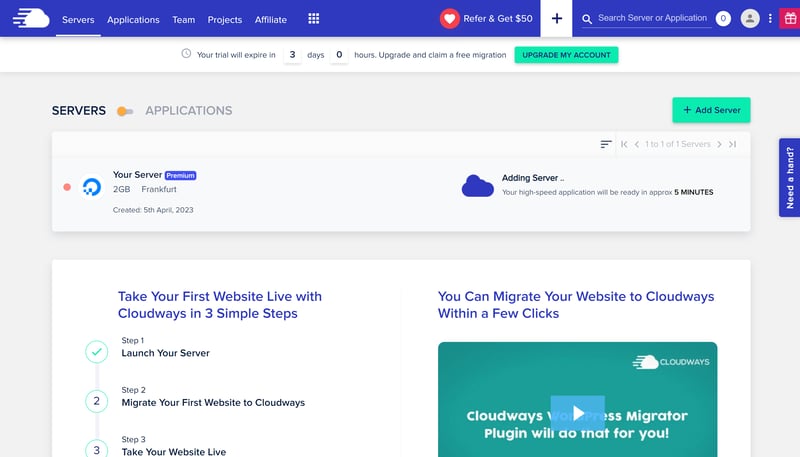Click the DigitalOcean server provider icon
Screen dimensions: 800x457
pos(92,187)
